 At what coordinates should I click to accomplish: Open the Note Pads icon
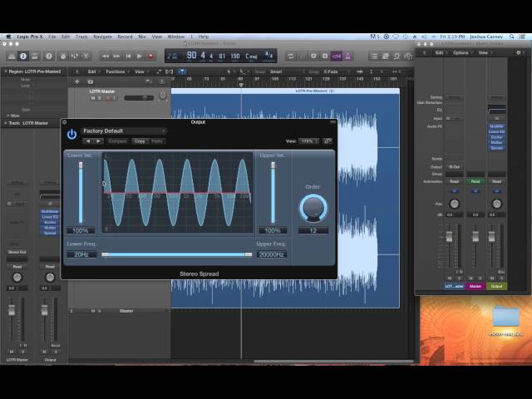[386, 57]
